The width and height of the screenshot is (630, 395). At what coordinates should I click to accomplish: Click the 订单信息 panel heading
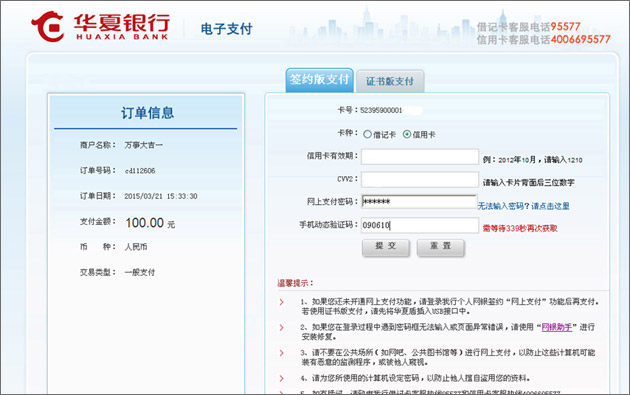[x=147, y=113]
